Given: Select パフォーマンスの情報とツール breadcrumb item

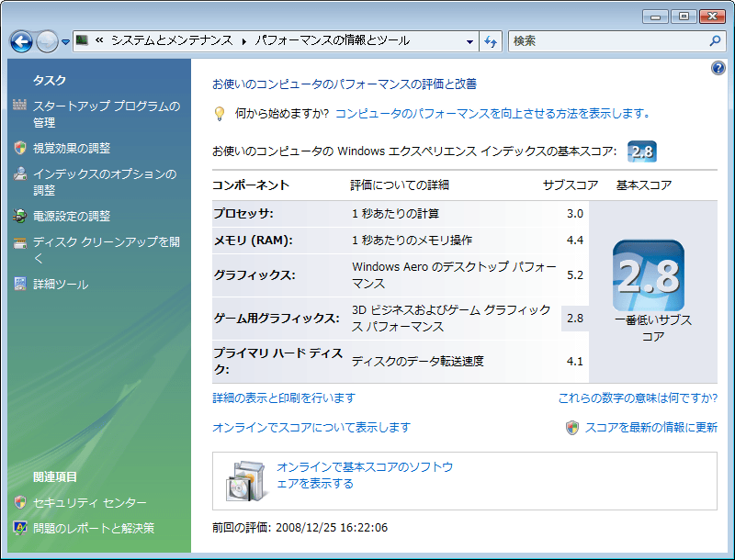Looking at the screenshot, I should click(x=332, y=41).
